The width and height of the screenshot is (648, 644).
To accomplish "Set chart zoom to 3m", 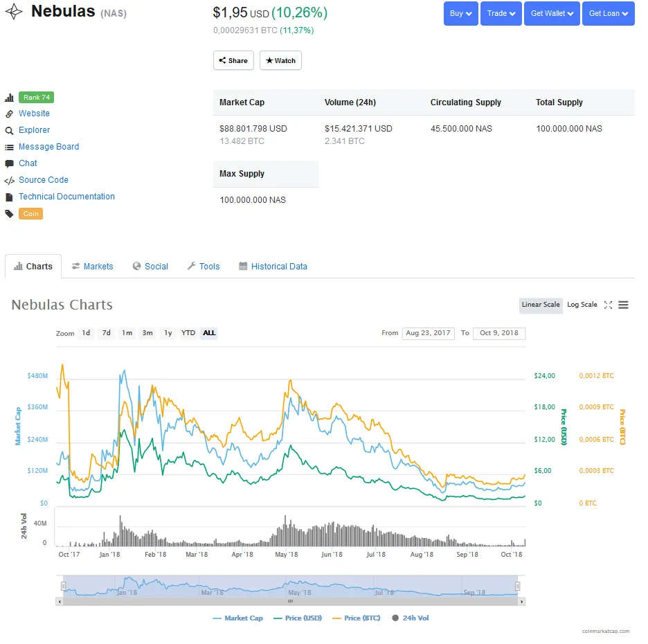I will [x=147, y=333].
